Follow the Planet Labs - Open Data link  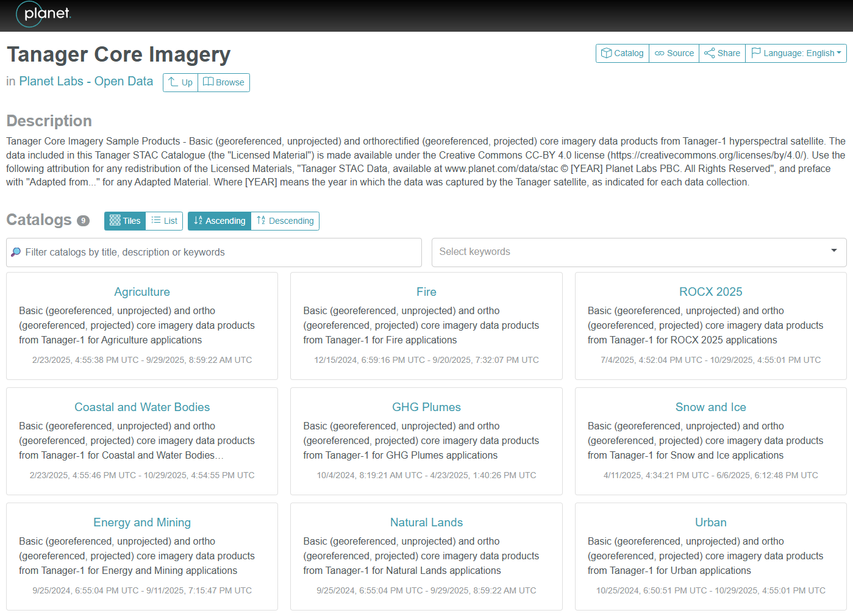coord(86,81)
